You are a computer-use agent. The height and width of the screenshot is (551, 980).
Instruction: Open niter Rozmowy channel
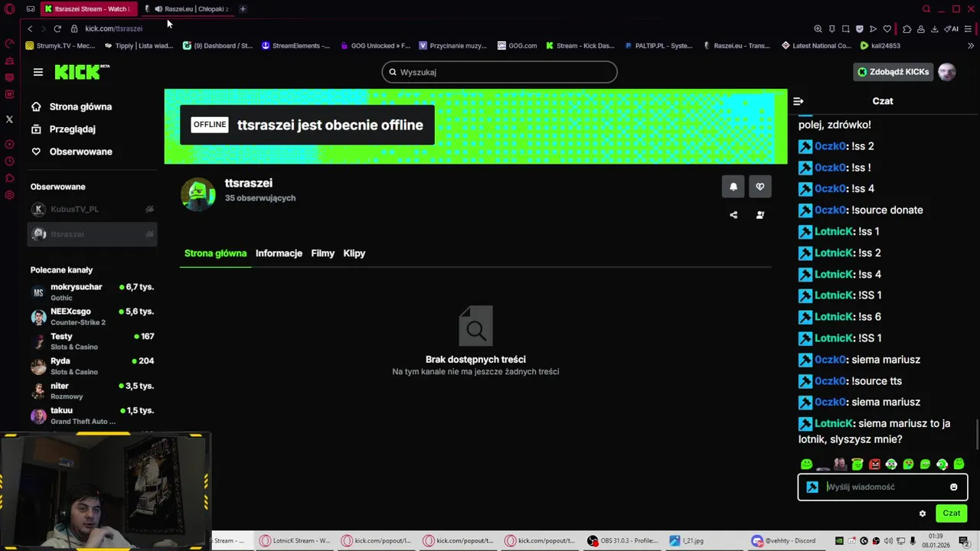tap(92, 391)
